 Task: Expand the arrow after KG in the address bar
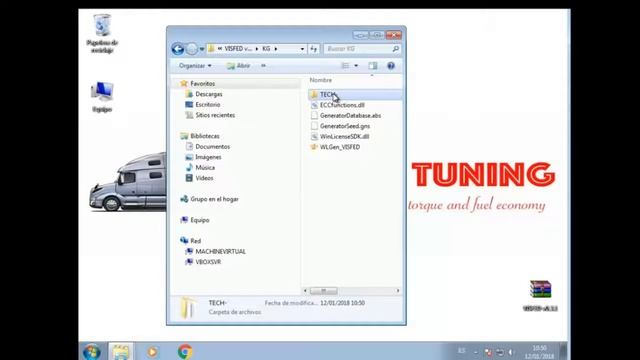click(276, 49)
